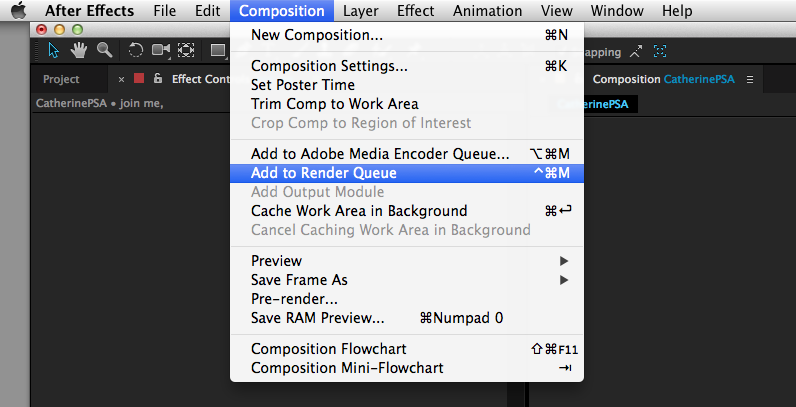Select the Rotation tool

136,50
